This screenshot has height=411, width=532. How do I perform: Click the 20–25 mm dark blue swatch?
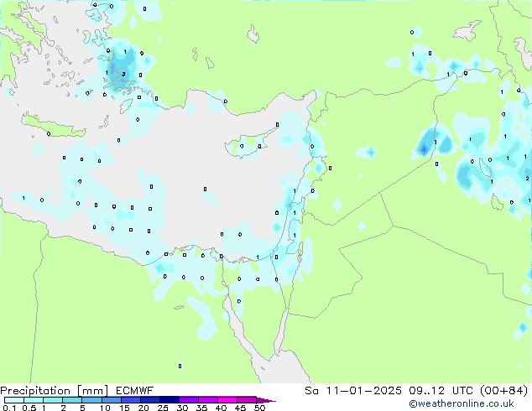(149, 400)
